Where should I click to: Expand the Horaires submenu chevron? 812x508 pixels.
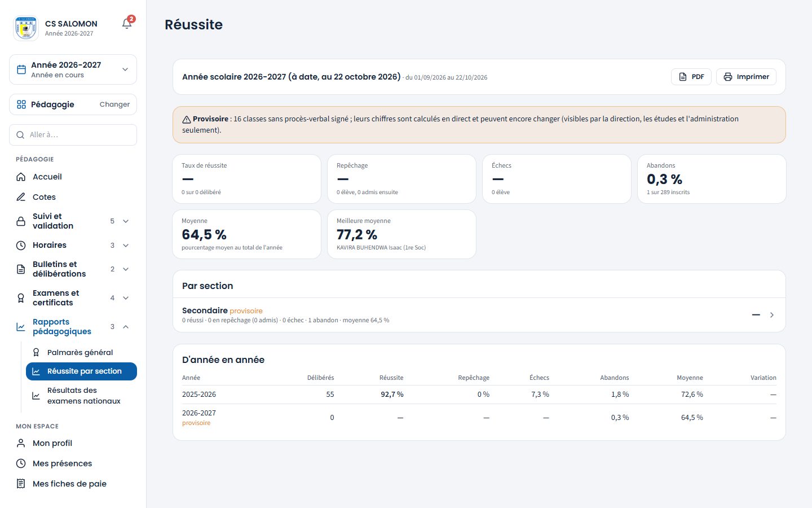[x=126, y=246]
